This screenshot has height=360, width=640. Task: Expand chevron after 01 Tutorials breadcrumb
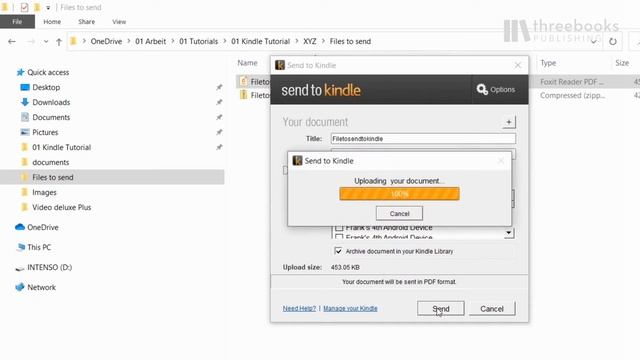coord(225,41)
